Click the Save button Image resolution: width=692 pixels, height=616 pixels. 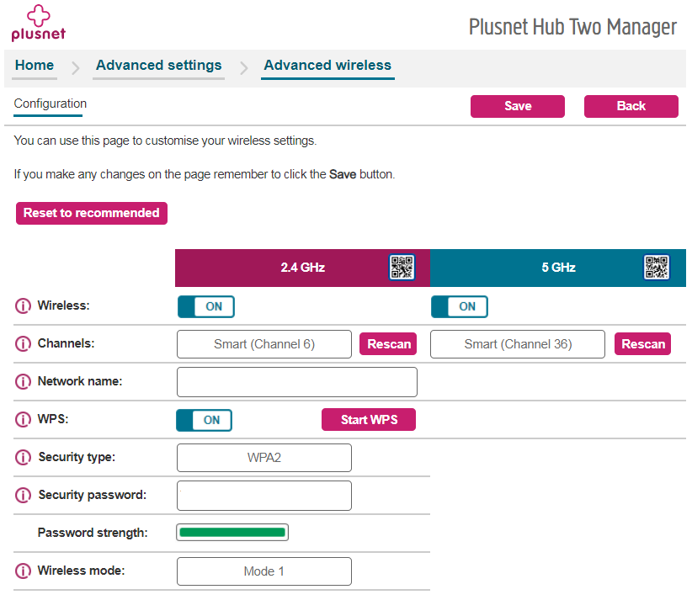click(x=517, y=106)
